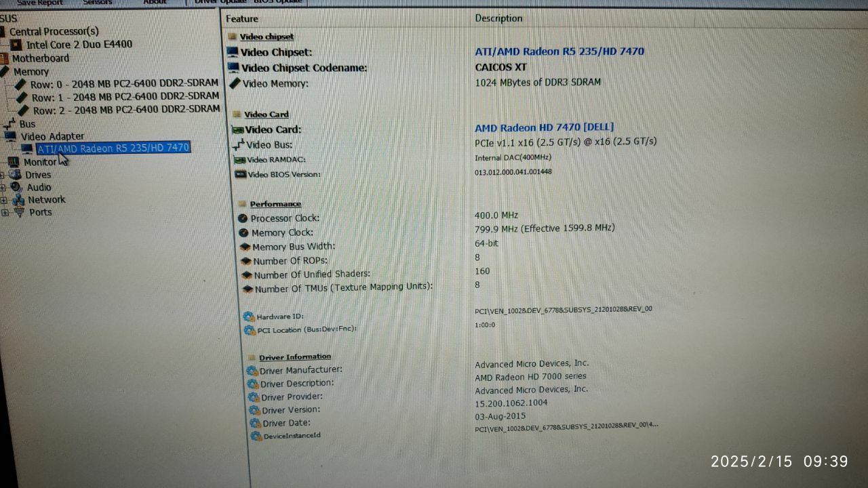Click the Video Adapter monitor icon
The image size is (868, 488).
(11, 136)
